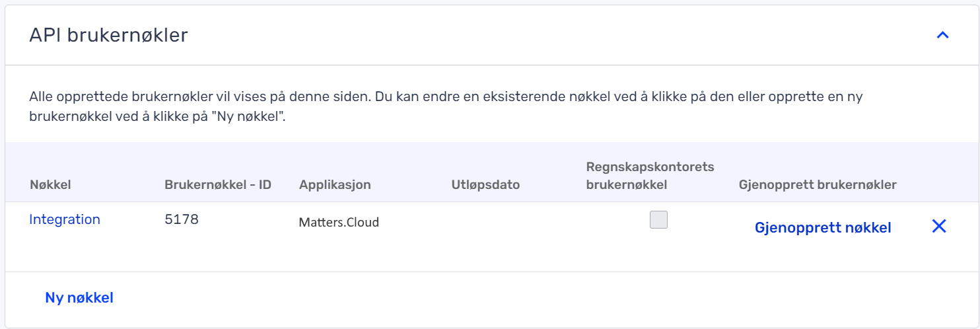Click Gjenopprett nøkkel for Integration
This screenshot has height=329, width=980.
[823, 228]
